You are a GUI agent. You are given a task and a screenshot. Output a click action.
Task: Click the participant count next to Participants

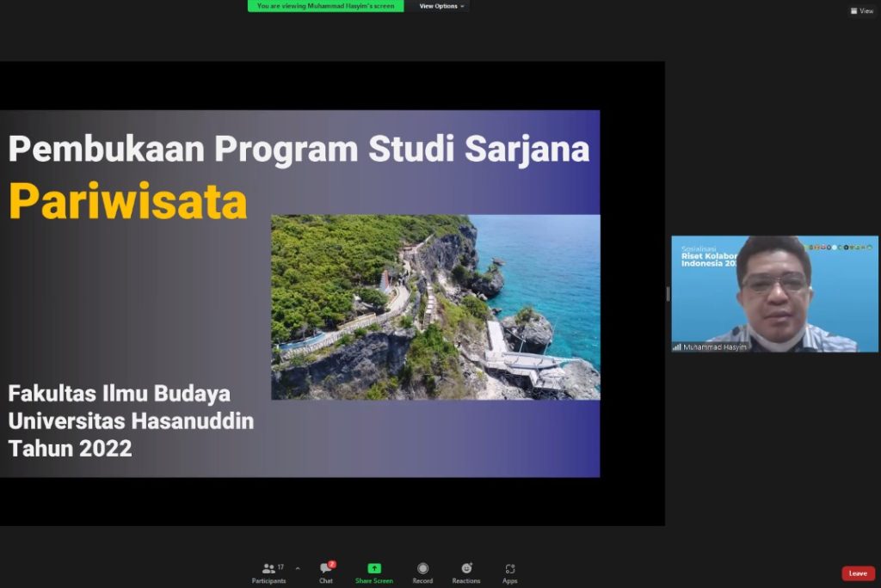pos(280,567)
